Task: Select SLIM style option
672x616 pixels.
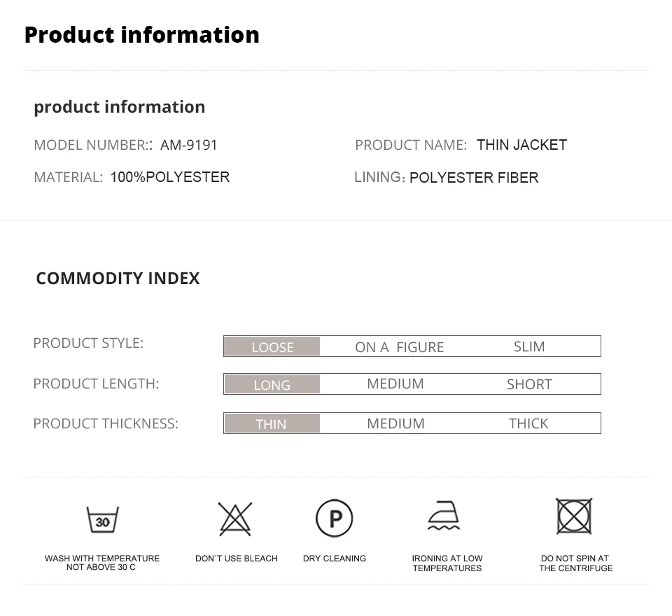Action: 529,346
